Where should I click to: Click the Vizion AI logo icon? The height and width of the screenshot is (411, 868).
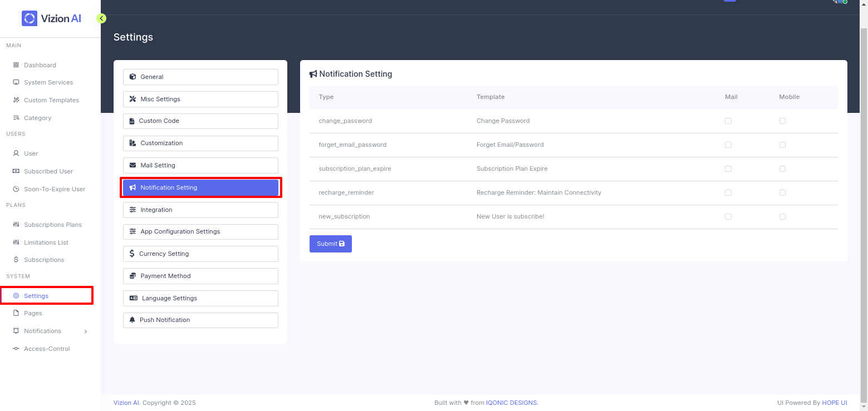pyautogui.click(x=29, y=18)
